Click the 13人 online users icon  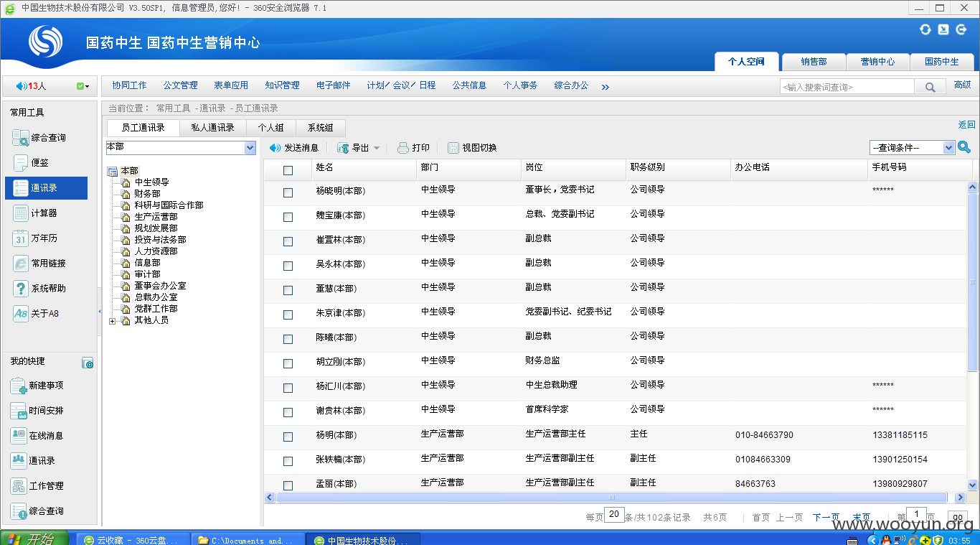coord(32,86)
